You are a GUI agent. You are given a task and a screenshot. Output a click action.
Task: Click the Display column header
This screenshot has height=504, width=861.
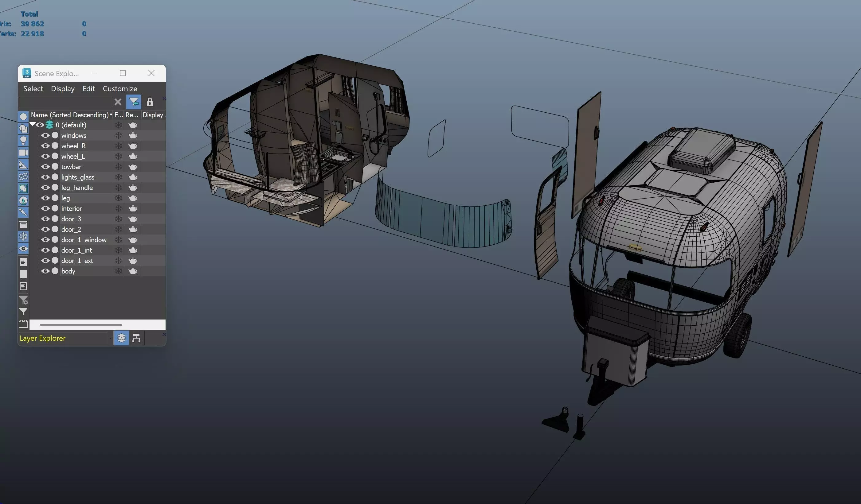coord(153,115)
